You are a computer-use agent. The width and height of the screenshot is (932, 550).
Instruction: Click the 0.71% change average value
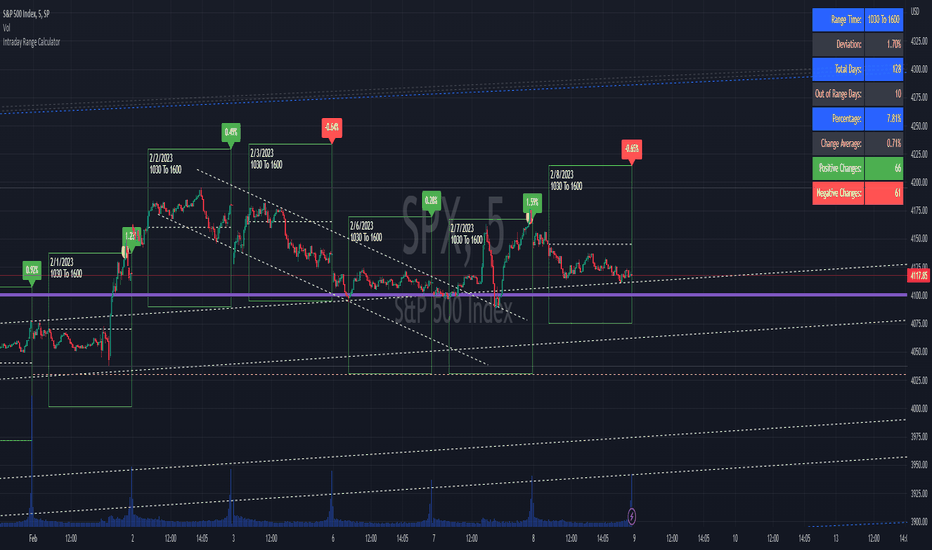pyautogui.click(x=884, y=143)
